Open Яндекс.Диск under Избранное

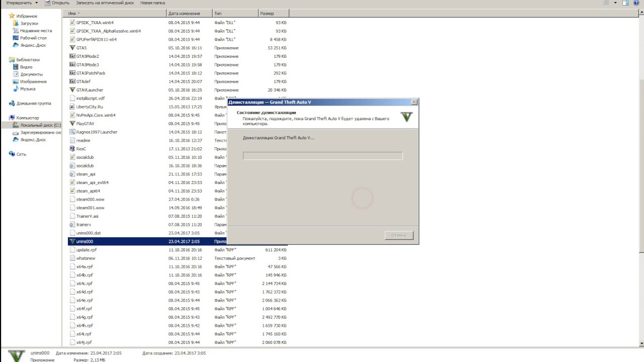tap(33, 45)
